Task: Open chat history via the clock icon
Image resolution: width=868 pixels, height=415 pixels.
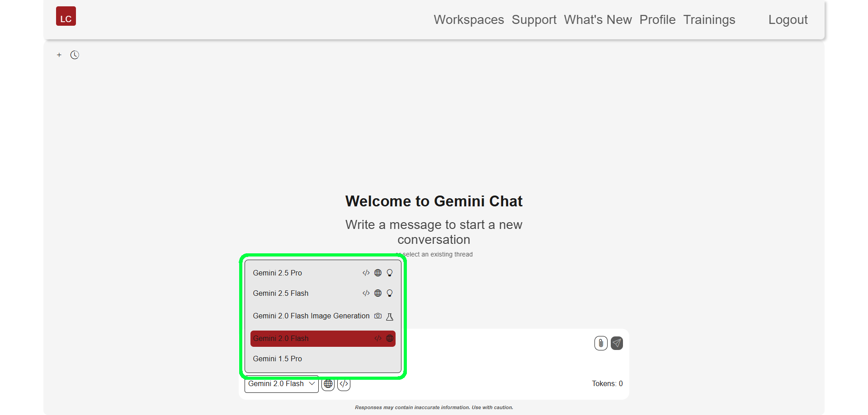Action: pos(75,55)
